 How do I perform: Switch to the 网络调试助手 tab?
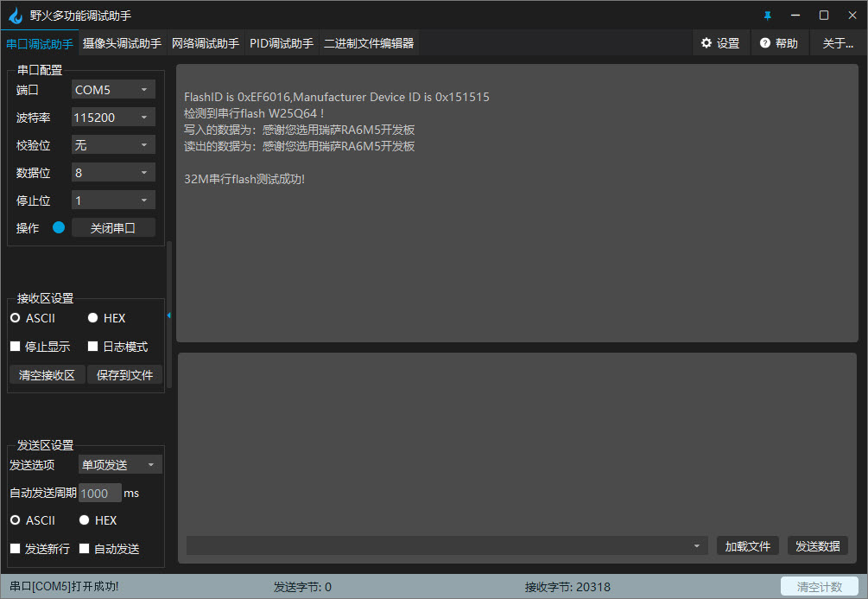(206, 43)
